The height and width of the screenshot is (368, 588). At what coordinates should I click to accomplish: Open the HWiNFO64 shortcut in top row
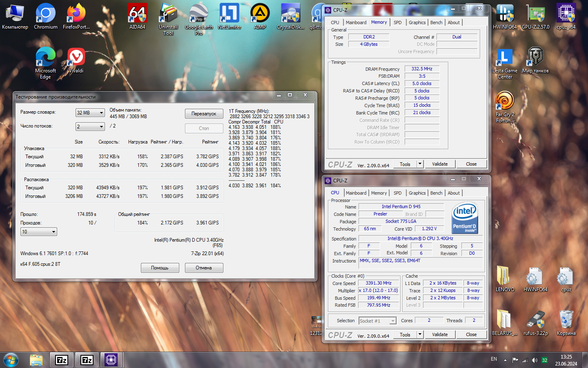(x=505, y=16)
